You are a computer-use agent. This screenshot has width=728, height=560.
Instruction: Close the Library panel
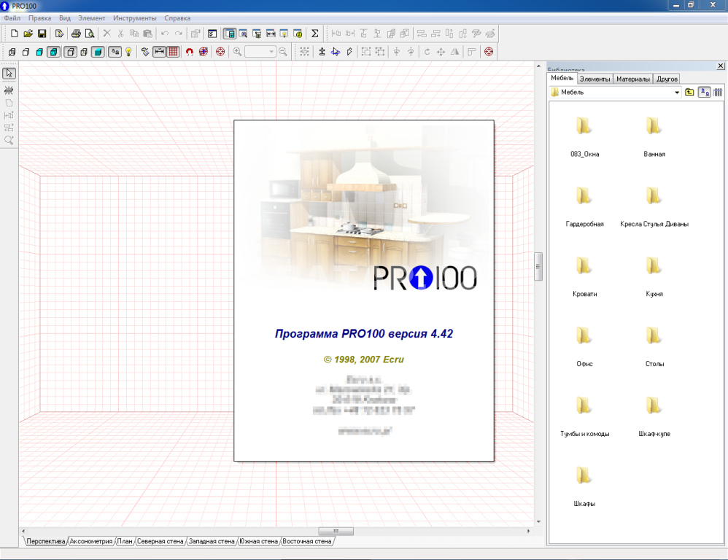[x=720, y=66]
